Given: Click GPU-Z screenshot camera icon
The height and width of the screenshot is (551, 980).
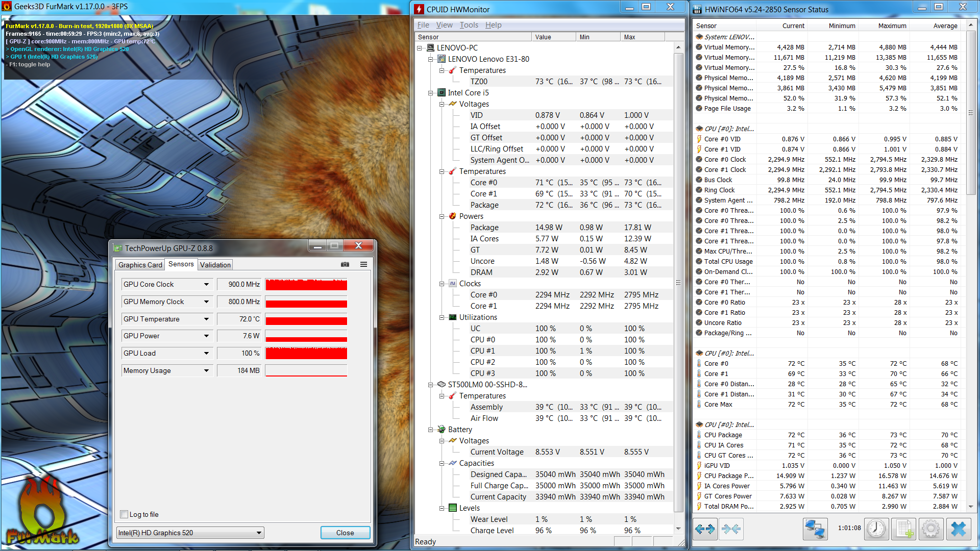Looking at the screenshot, I should coord(345,264).
